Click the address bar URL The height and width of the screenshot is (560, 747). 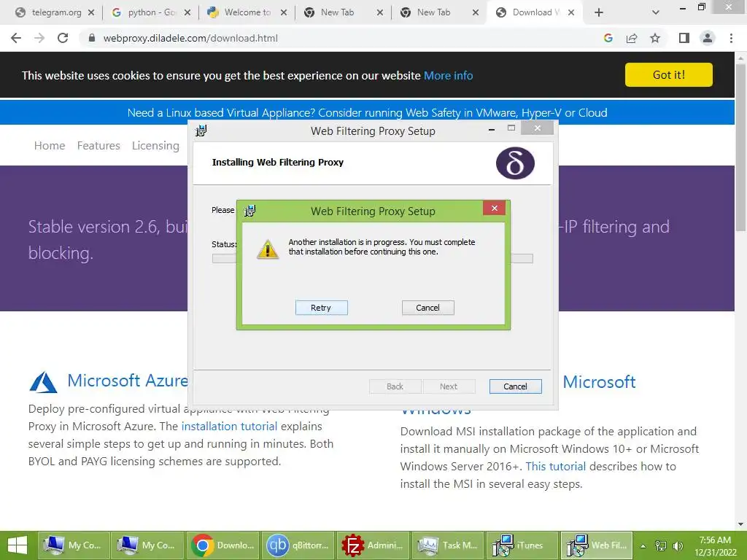[190, 38]
